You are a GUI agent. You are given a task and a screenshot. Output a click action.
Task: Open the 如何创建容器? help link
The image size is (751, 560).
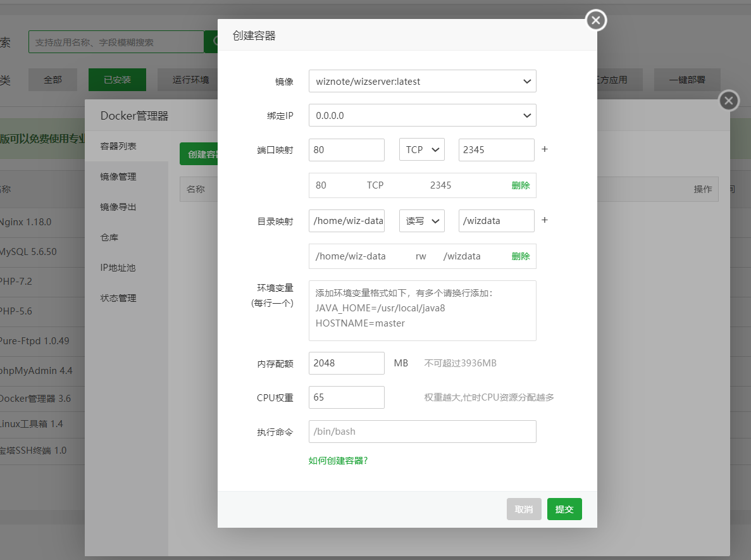(x=338, y=461)
